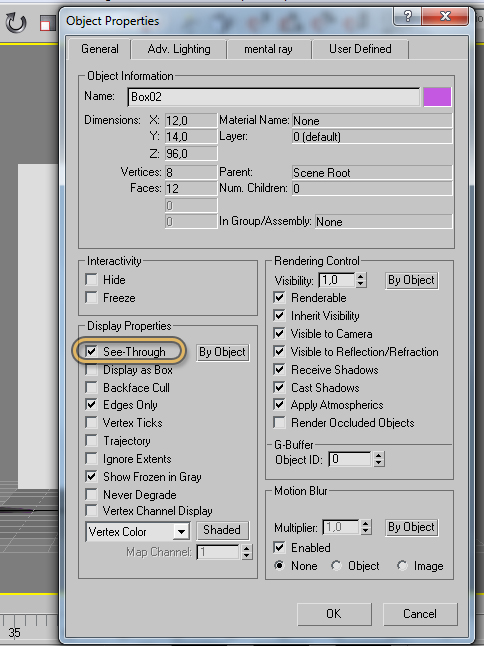The image size is (484, 646).
Task: Click the purple object color swatch
Action: click(x=437, y=97)
